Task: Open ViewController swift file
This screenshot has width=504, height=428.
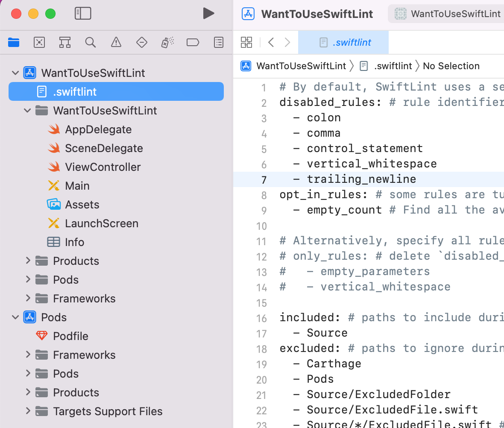Action: [103, 167]
